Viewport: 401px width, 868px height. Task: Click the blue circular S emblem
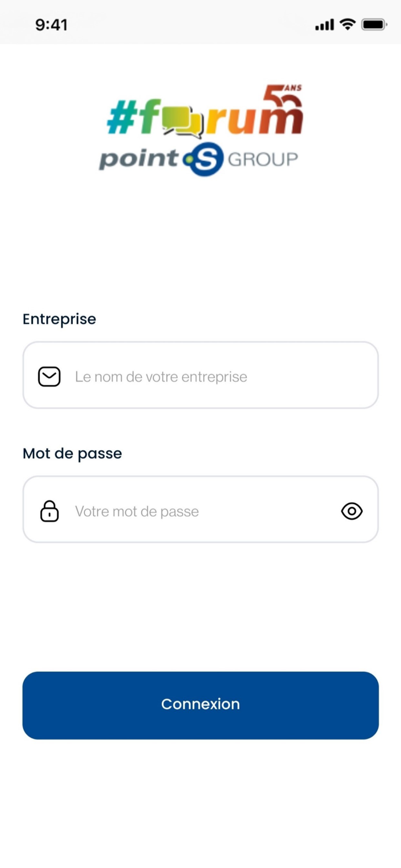coord(205,159)
